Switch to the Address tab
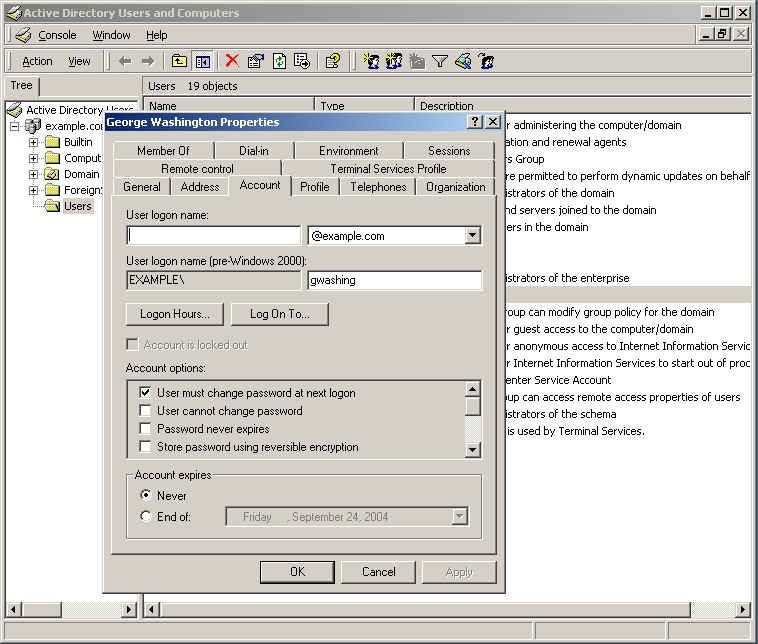The height and width of the screenshot is (644, 758). click(200, 187)
